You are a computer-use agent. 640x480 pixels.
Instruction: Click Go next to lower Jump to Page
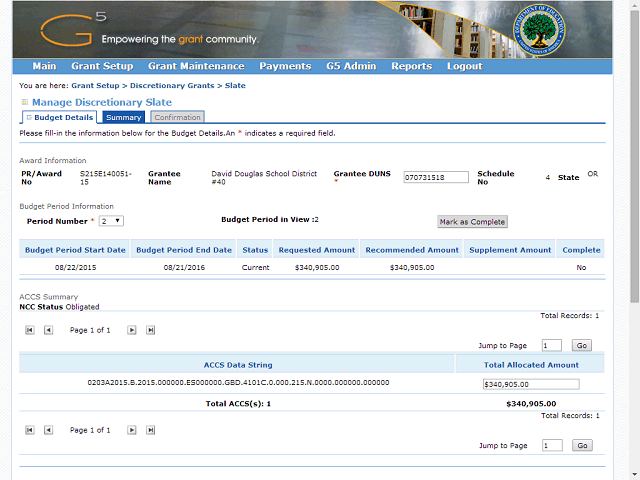tap(582, 445)
